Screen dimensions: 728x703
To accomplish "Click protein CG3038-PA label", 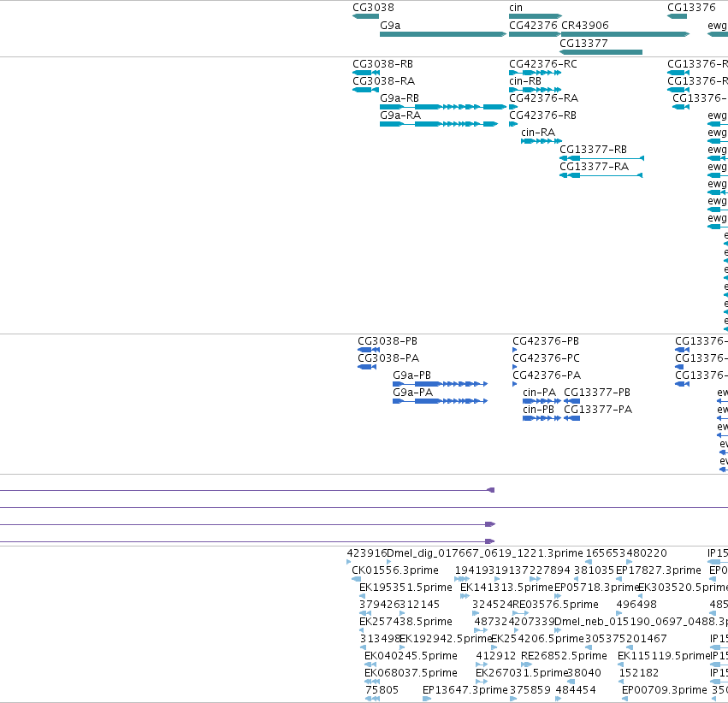I will pos(388,358).
